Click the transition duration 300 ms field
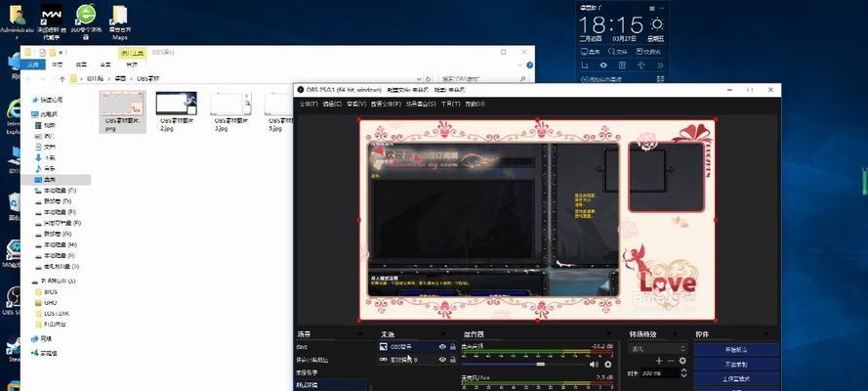The width and height of the screenshot is (868, 391). click(660, 373)
